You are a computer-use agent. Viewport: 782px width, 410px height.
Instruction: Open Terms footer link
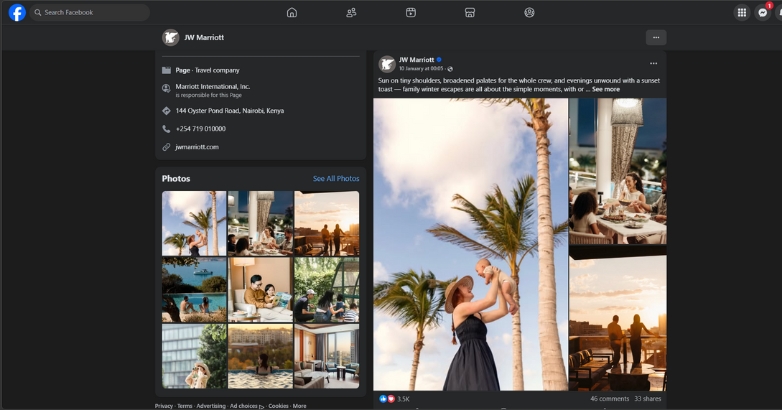click(185, 406)
